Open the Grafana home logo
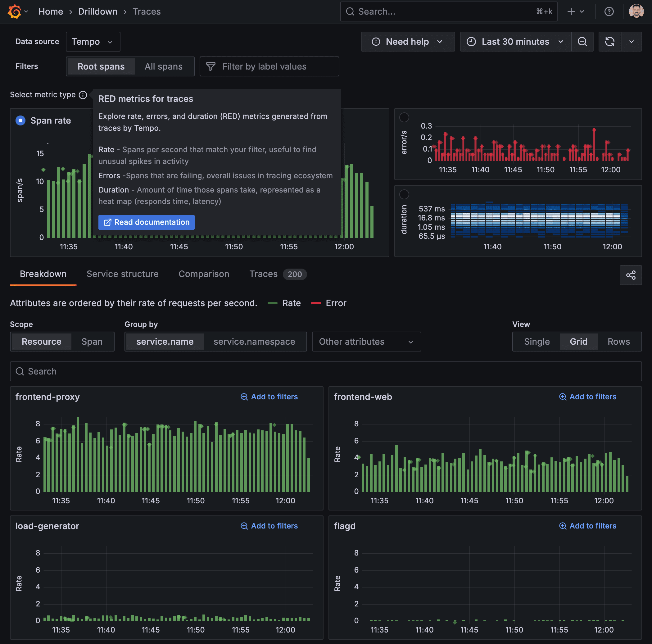The image size is (652, 644). pos(14,11)
